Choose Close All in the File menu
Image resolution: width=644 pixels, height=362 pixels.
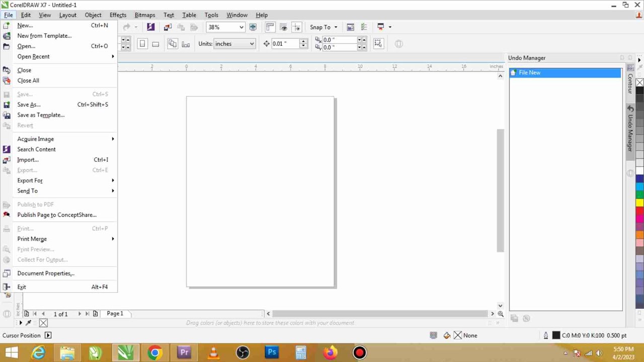tap(59, 80)
